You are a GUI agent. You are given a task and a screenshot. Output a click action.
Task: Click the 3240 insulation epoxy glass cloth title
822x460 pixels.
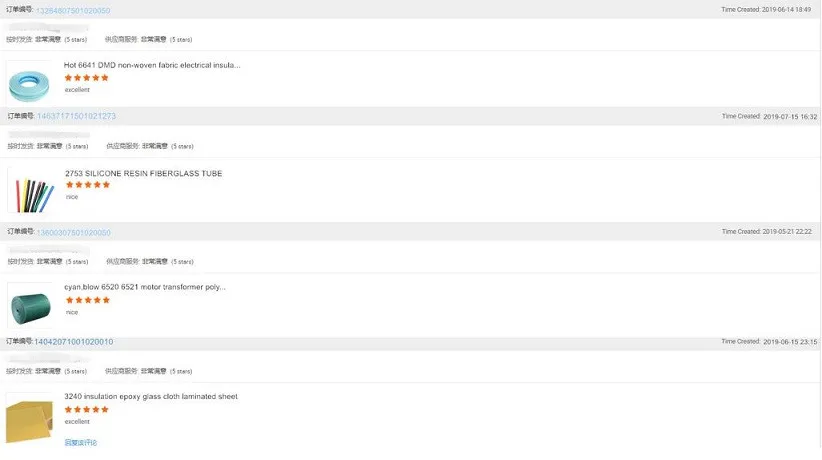(151, 396)
